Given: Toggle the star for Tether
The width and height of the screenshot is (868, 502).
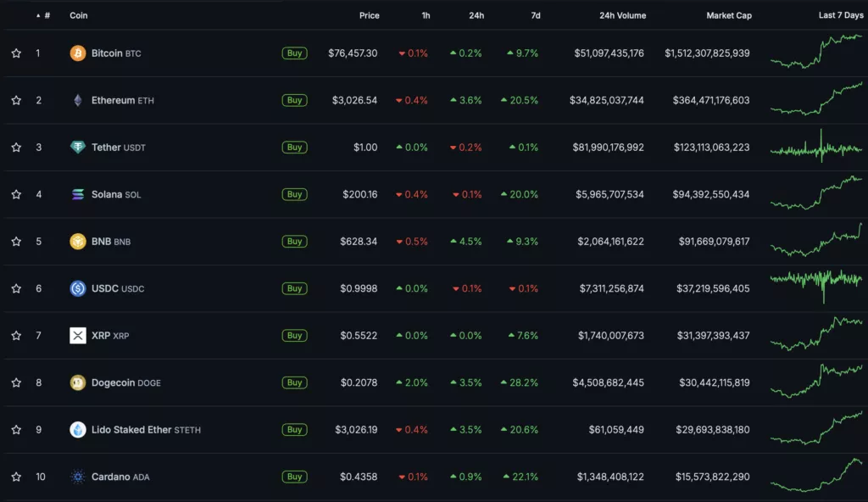Looking at the screenshot, I should click(16, 148).
